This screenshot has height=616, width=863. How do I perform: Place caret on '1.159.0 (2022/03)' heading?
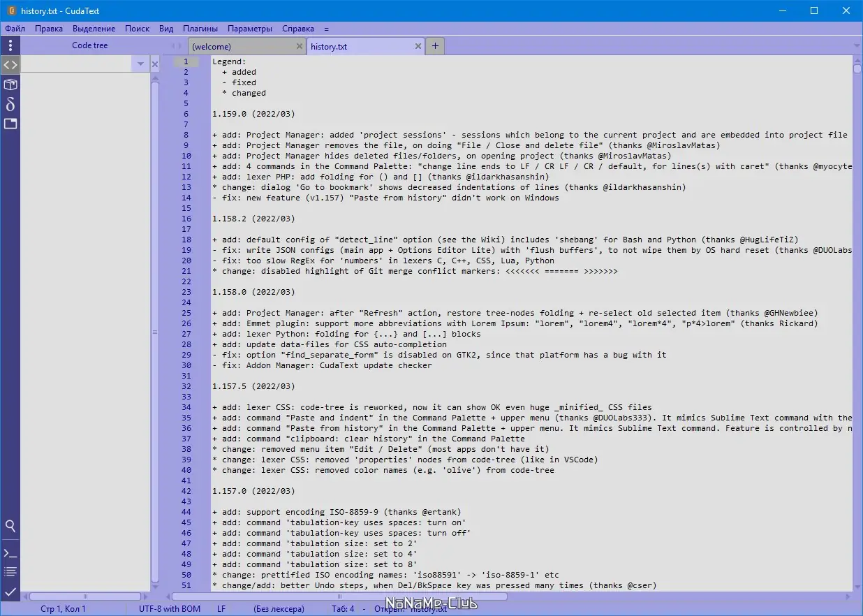(x=253, y=114)
